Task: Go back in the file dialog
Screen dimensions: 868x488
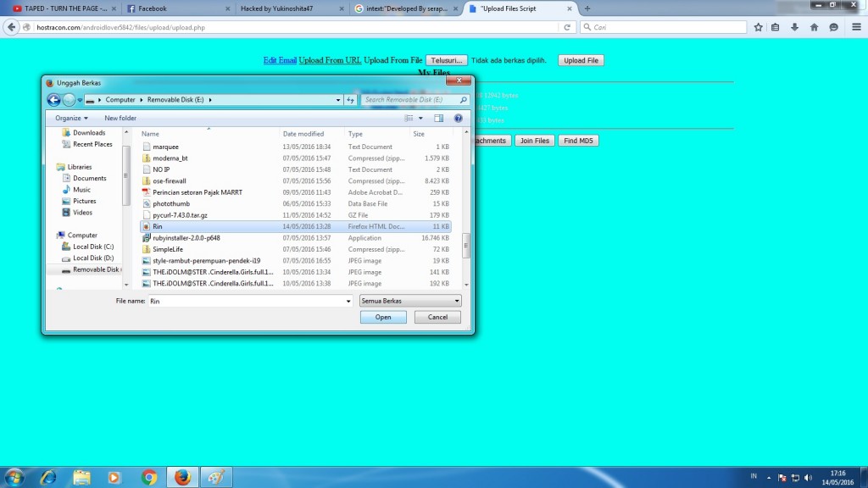Action: coord(53,100)
